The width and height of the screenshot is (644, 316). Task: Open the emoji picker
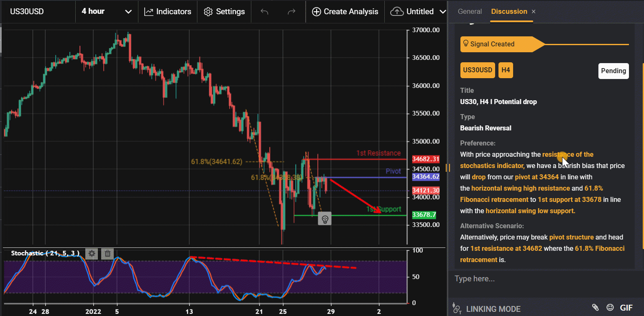click(610, 308)
